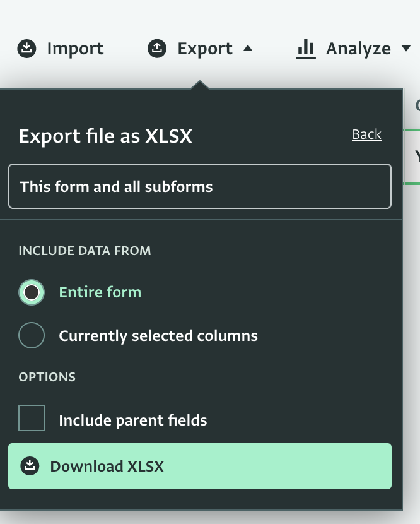The image size is (420, 524).
Task: Click the Include parent fields label
Action: [133, 420]
